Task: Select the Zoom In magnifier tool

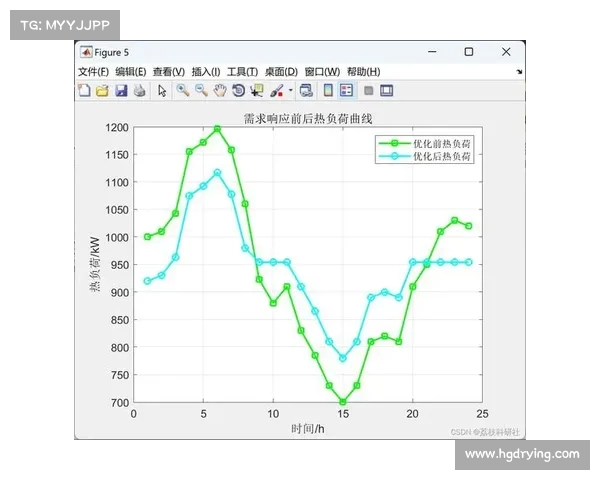Action: pyautogui.click(x=183, y=90)
